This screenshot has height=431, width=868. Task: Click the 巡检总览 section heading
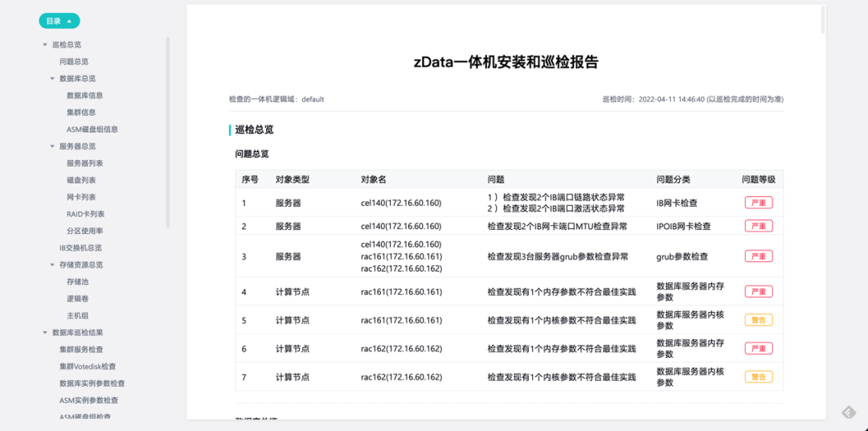point(254,130)
